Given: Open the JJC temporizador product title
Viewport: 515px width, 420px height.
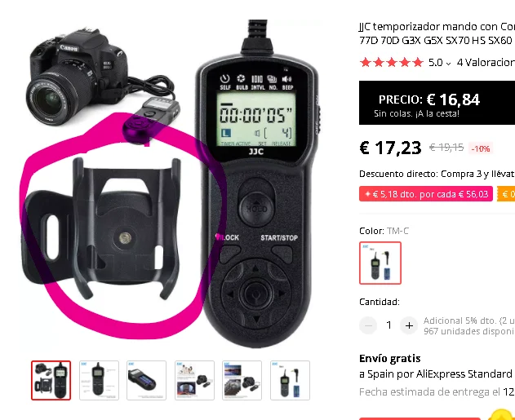Looking at the screenshot, I should (x=437, y=33).
